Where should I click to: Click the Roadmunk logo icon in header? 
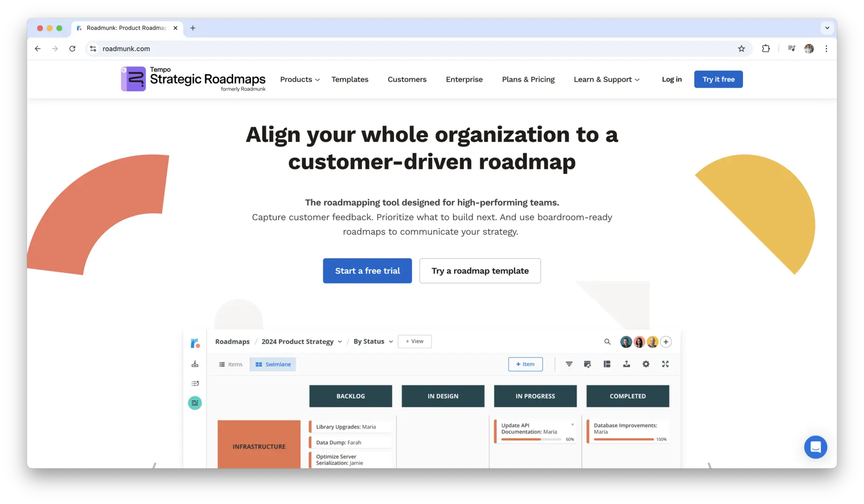[x=134, y=79]
